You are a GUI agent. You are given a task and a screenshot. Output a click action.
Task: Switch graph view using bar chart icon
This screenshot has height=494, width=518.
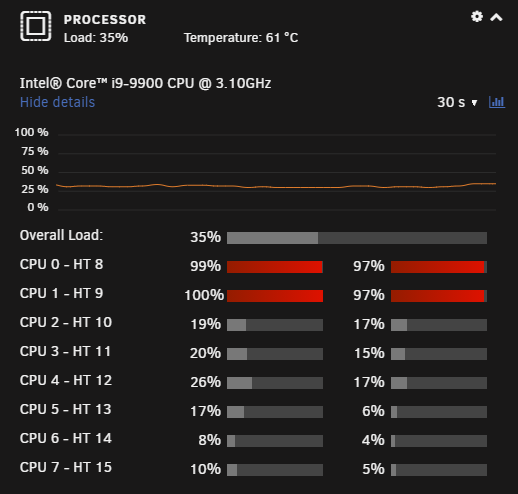click(497, 102)
